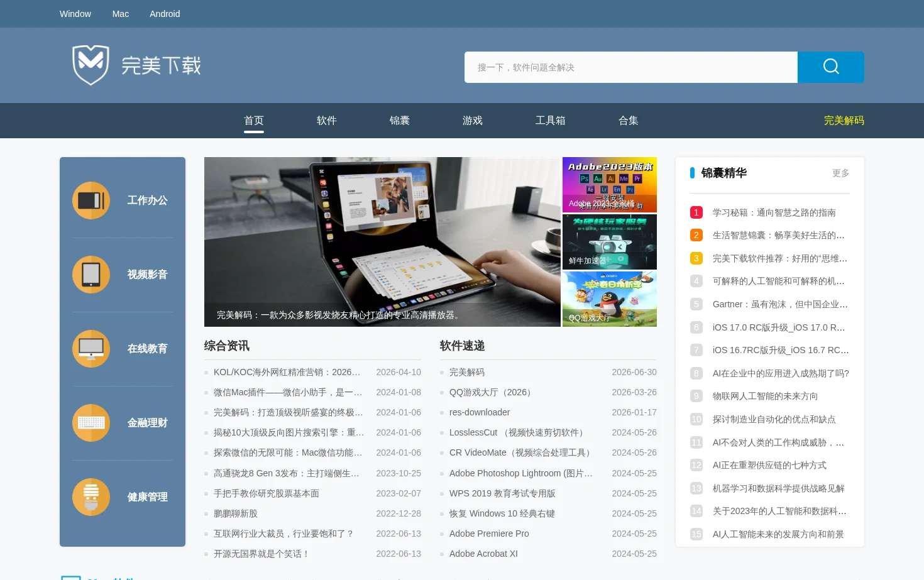
Task: Open AI正在重塑供应链的七种方式
Action: [769, 466]
